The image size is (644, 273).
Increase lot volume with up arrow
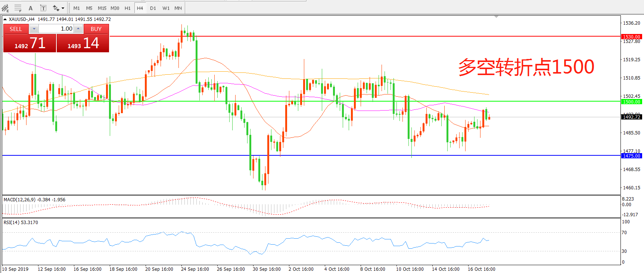click(x=78, y=29)
